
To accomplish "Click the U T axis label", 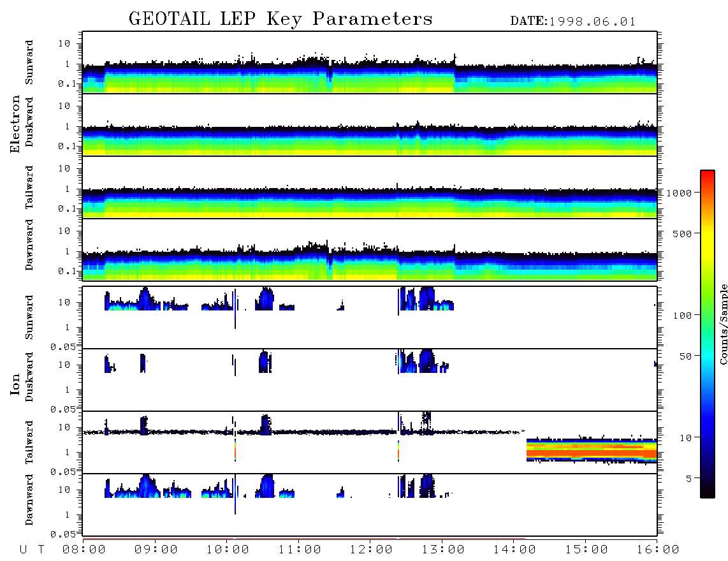I will pyautogui.click(x=32, y=550).
